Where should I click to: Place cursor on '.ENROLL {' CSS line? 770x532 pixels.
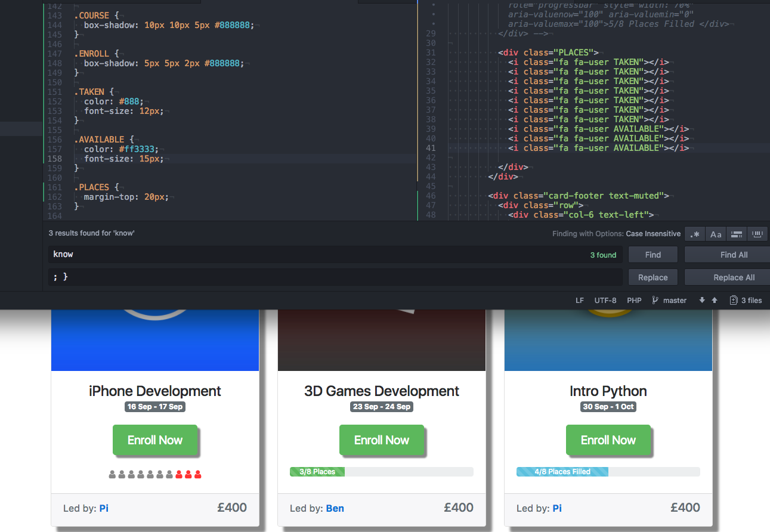coord(97,54)
